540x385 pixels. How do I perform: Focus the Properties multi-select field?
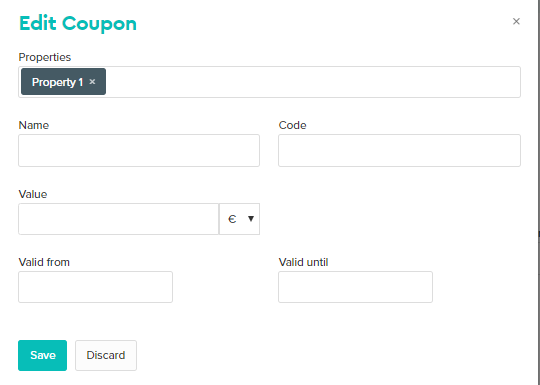(x=269, y=82)
